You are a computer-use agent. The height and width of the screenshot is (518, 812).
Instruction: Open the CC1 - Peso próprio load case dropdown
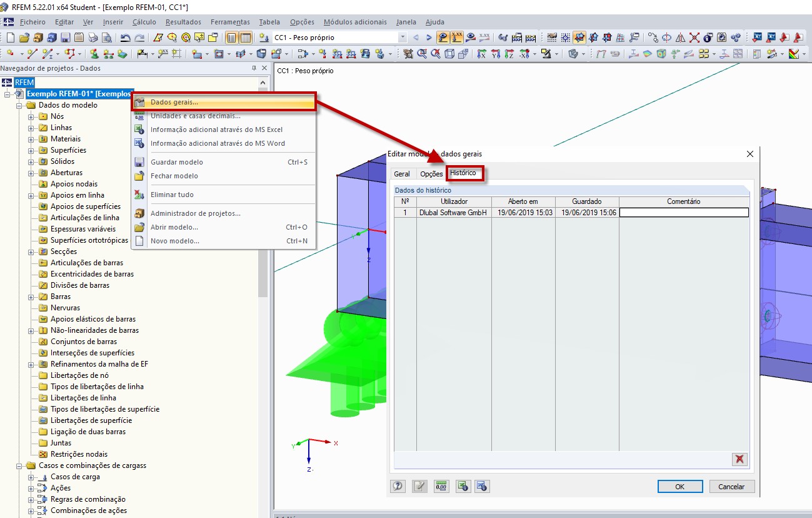402,38
